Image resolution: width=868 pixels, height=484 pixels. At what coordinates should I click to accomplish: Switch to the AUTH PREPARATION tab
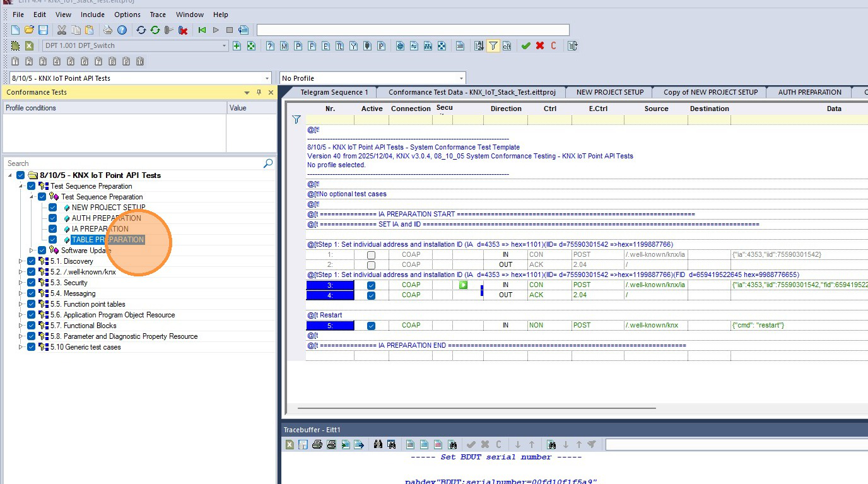point(809,92)
